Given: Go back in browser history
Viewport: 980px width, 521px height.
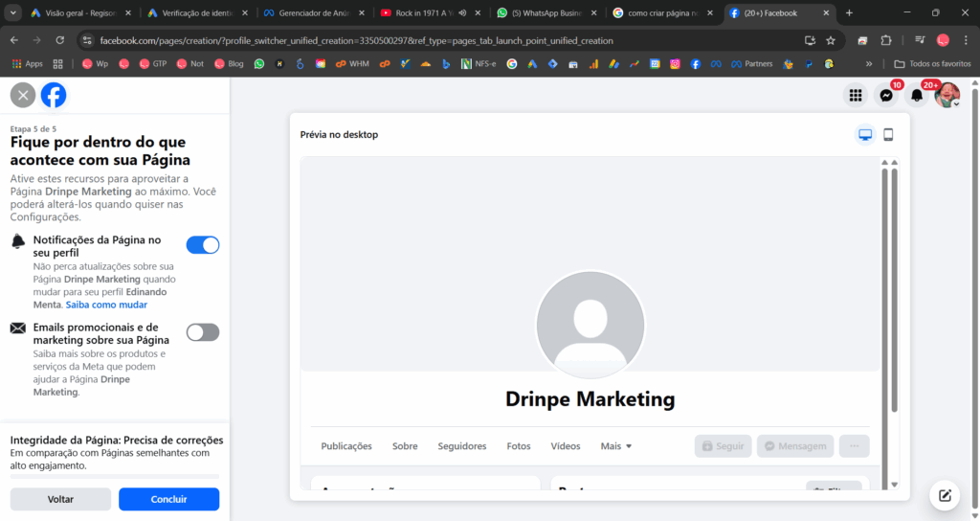Looking at the screenshot, I should pos(14,40).
